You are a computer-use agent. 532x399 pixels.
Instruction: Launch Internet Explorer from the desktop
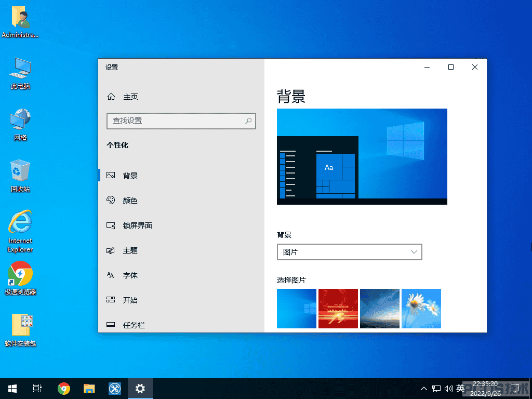click(20, 231)
